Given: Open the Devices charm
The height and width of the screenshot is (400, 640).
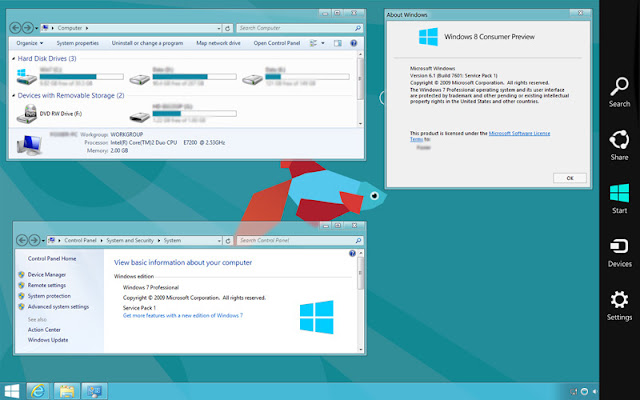Looking at the screenshot, I should click(619, 253).
